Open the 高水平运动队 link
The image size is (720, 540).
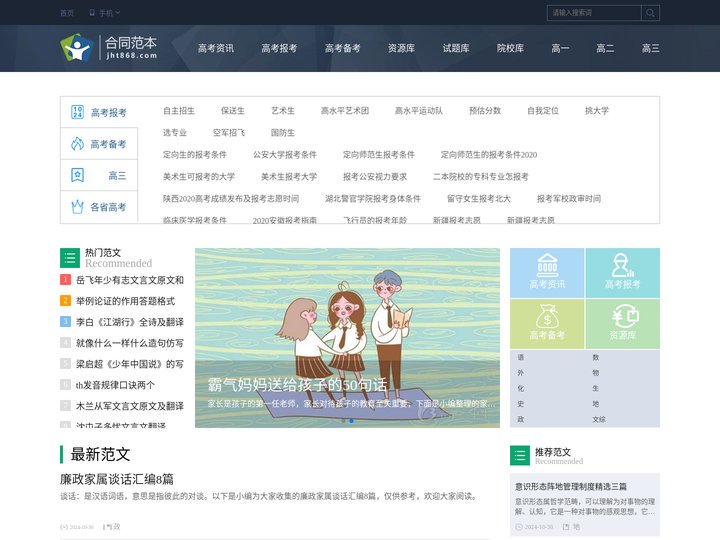tap(419, 111)
